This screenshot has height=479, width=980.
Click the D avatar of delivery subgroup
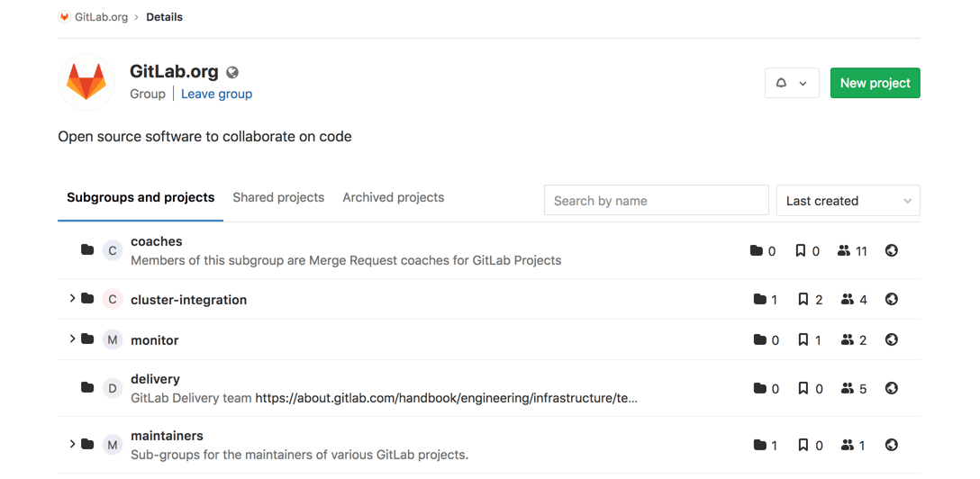click(113, 388)
